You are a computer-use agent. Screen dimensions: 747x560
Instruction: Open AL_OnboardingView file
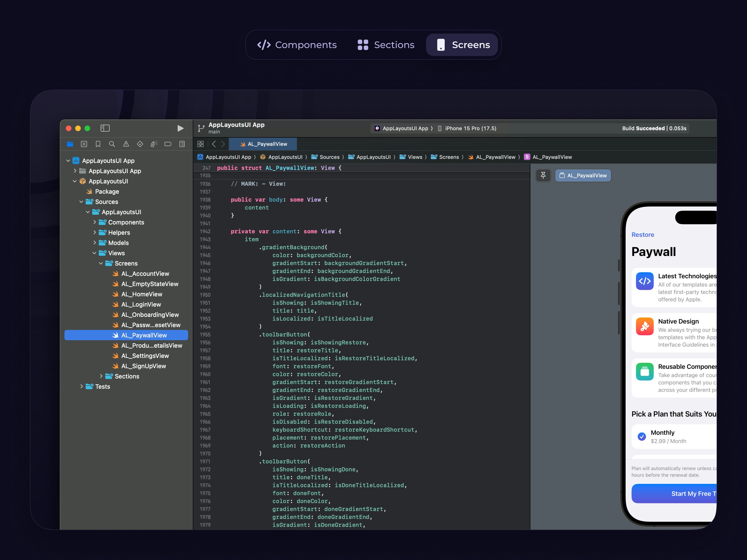click(126, 315)
